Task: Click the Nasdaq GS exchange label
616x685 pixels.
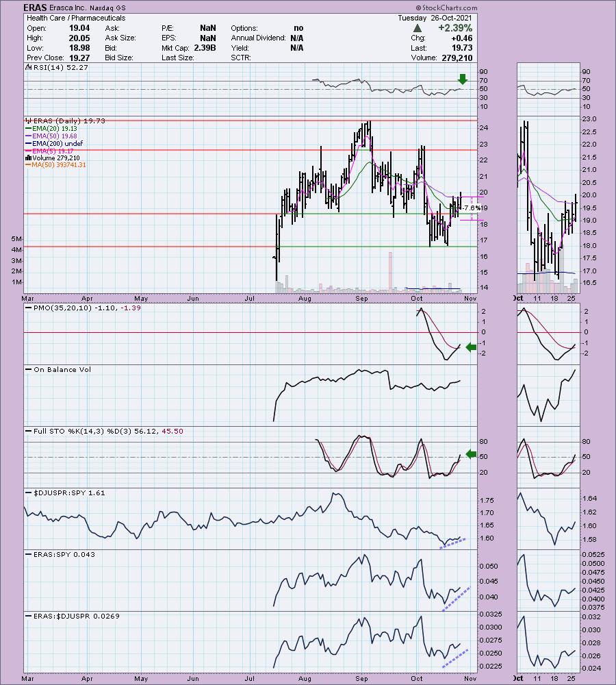Action: point(108,8)
